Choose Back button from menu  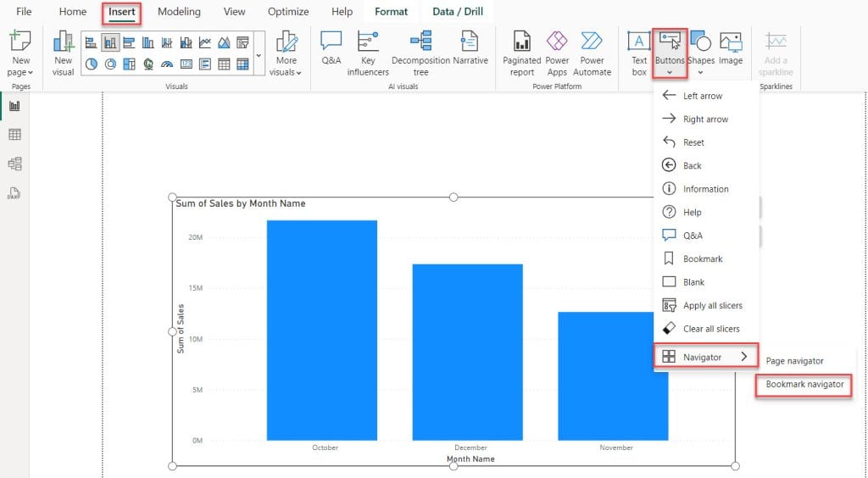[x=706, y=165]
